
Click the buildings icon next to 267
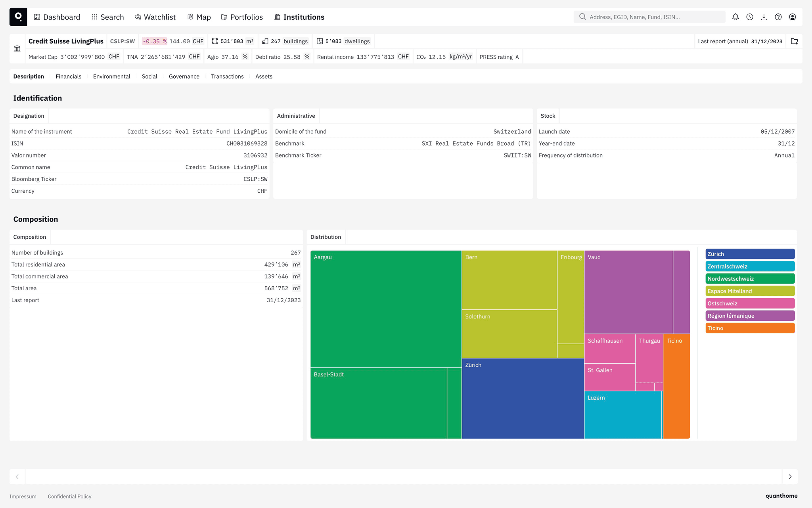coord(265,41)
